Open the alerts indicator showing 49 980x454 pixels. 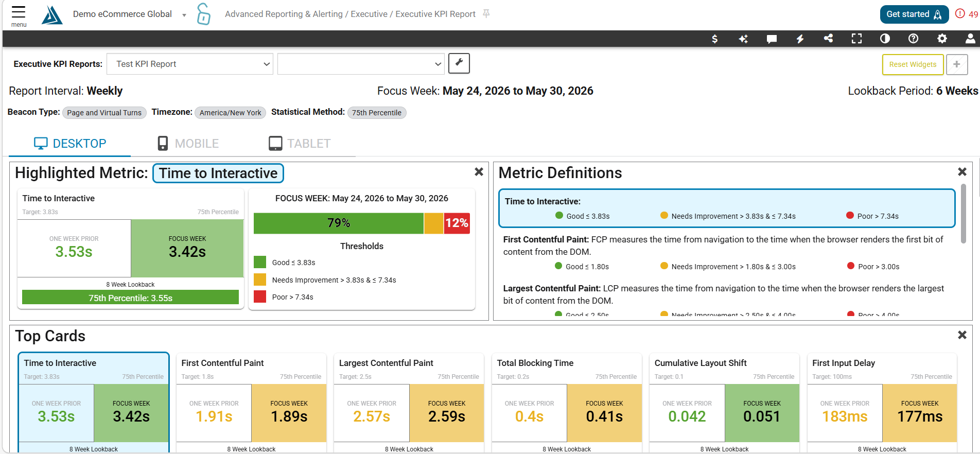tap(967, 14)
